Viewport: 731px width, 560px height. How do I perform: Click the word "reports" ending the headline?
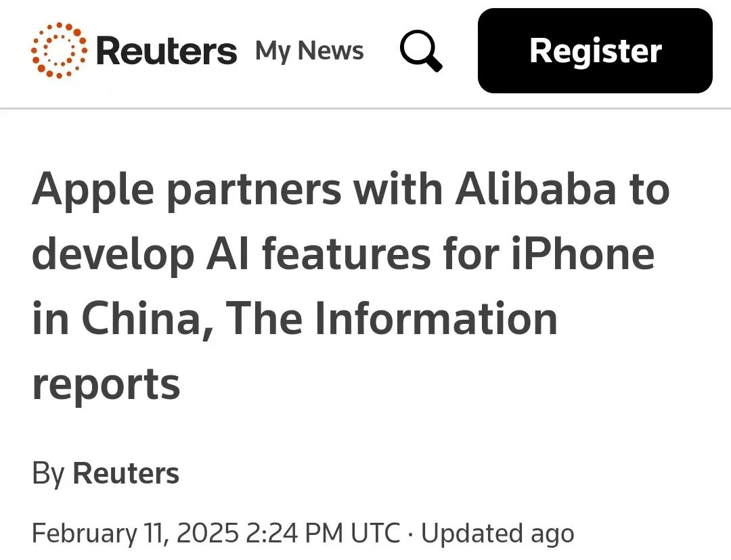(x=106, y=385)
